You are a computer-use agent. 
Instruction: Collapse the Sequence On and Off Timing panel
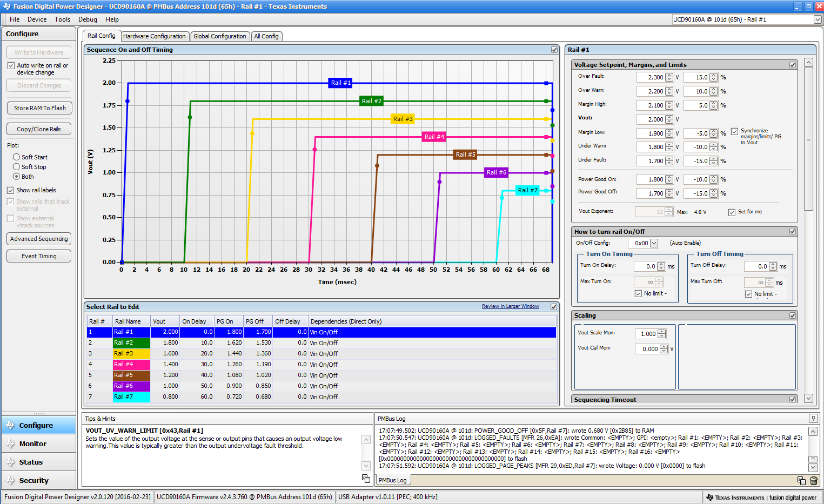[x=554, y=49]
